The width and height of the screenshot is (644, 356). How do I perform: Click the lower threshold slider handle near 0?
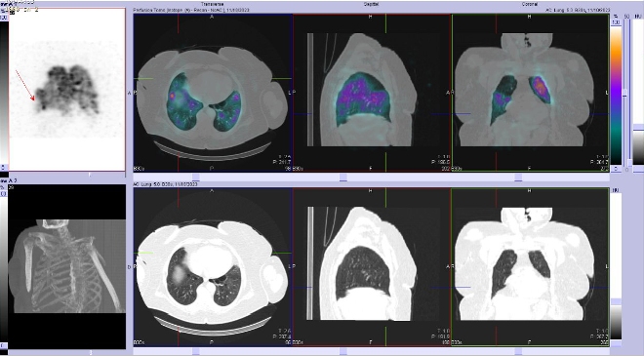(x=630, y=162)
